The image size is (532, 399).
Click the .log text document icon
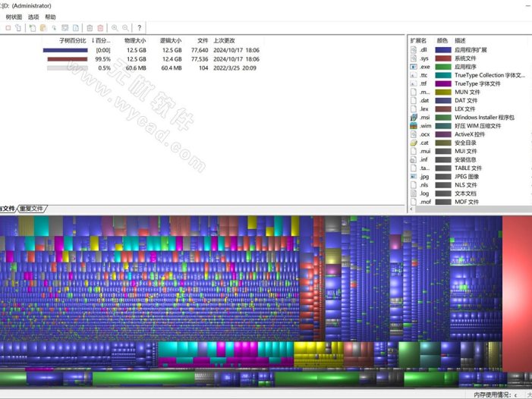[414, 193]
